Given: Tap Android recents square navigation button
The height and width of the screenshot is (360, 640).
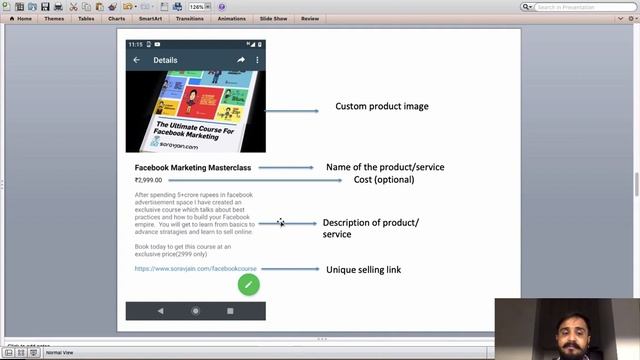Looking at the screenshot, I should coord(230,311).
